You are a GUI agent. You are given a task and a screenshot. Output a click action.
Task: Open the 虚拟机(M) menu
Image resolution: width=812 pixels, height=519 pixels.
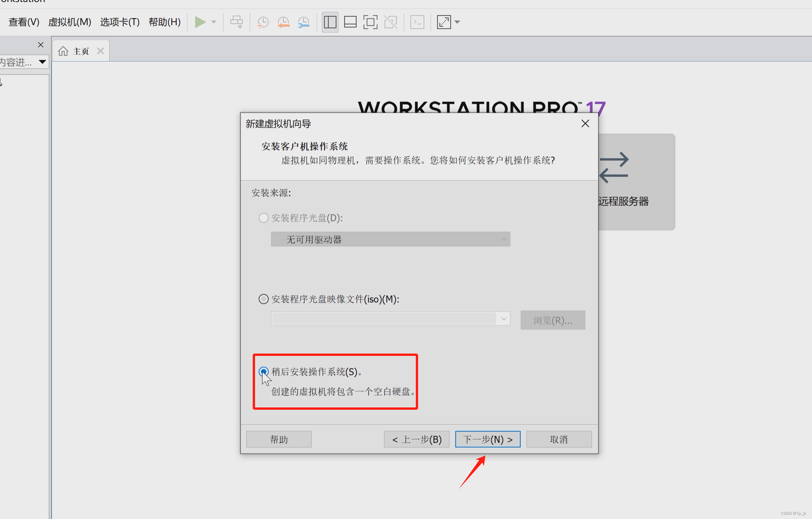[x=70, y=22]
